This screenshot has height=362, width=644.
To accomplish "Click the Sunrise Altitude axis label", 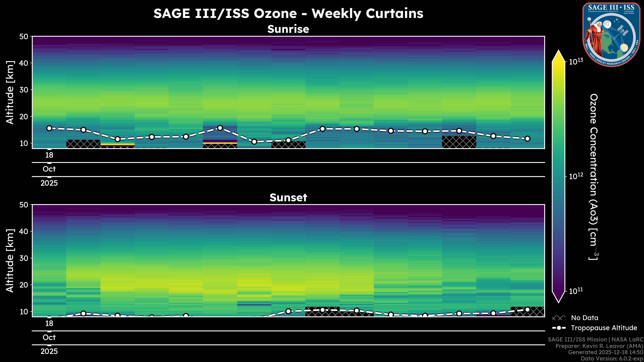I will click(10, 93).
